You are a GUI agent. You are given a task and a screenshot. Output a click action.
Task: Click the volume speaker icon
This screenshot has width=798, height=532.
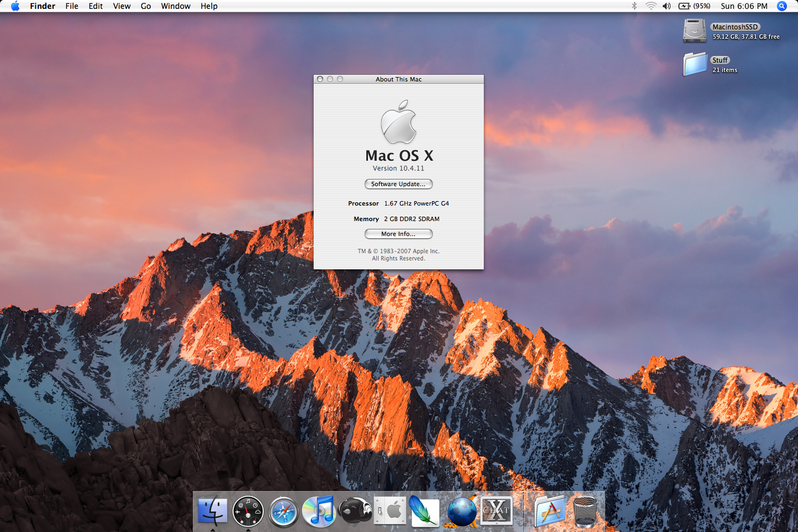pyautogui.click(x=667, y=6)
